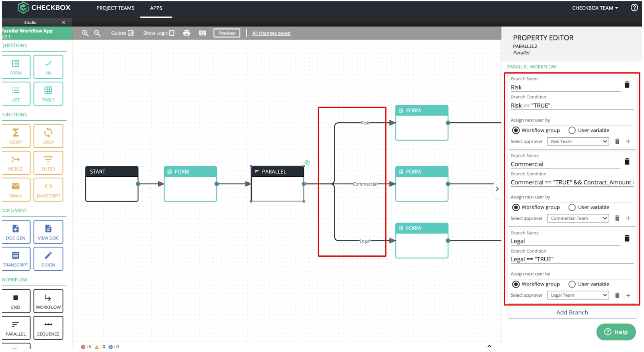
Task: Open the help question mark icon
Action: tap(634, 8)
